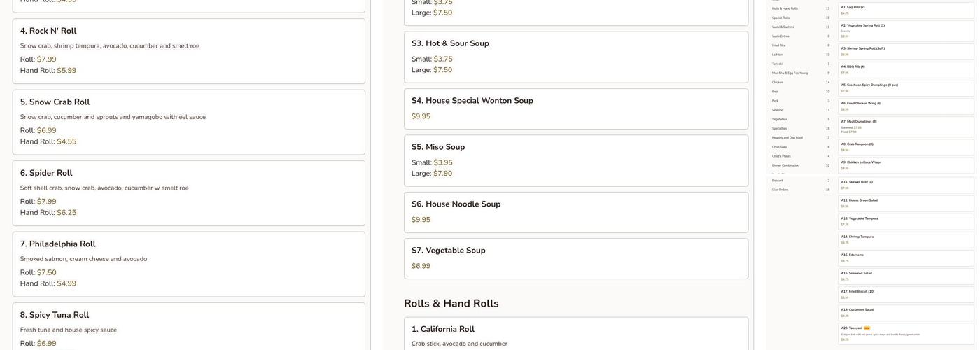Image resolution: width=980 pixels, height=350 pixels.
Task: Click the Rolls & Hand Rolls heading
Action: point(451,304)
